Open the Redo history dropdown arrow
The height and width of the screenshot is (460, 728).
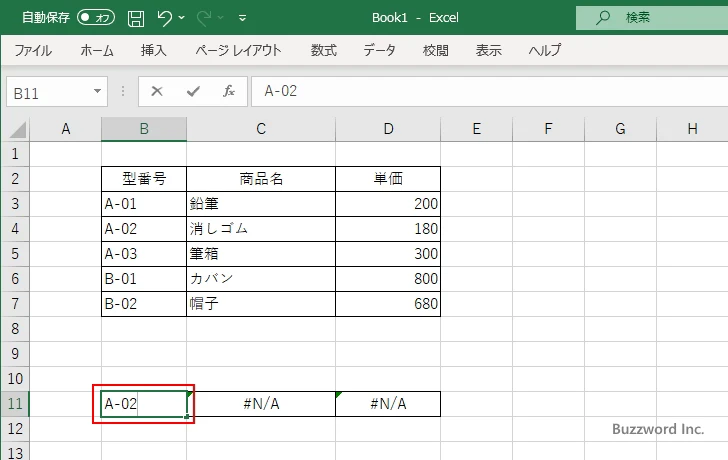pyautogui.click(x=221, y=18)
